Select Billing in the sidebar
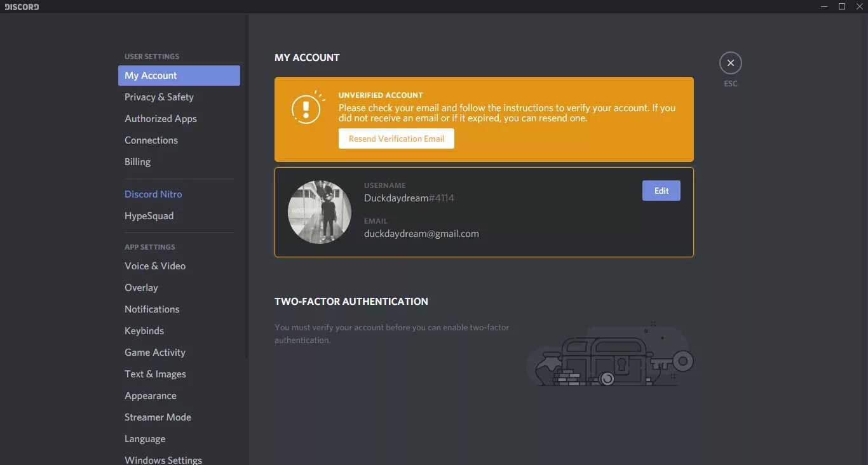This screenshot has width=868, height=465. (x=179, y=162)
